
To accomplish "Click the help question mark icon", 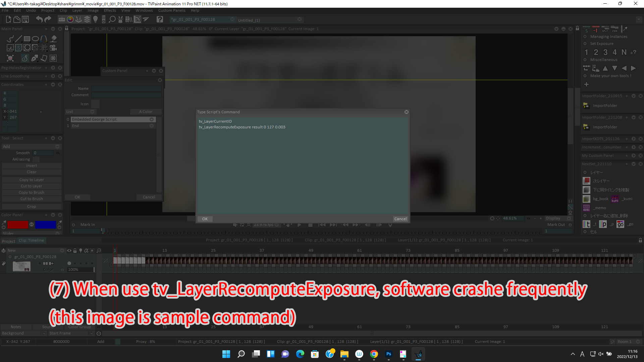I will point(160,19).
